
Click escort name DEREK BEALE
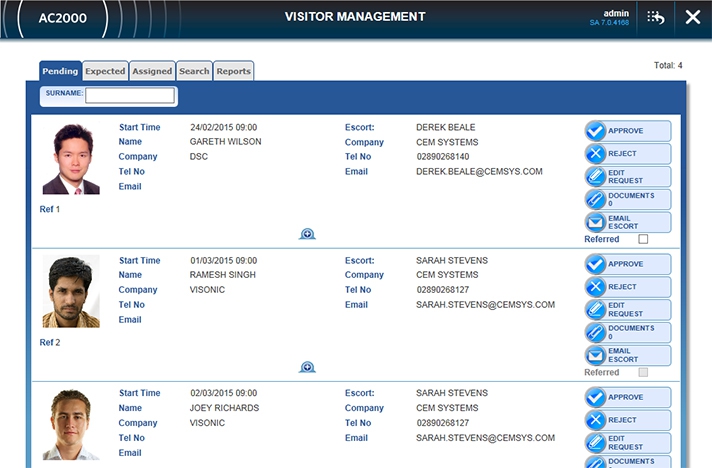coord(445,127)
